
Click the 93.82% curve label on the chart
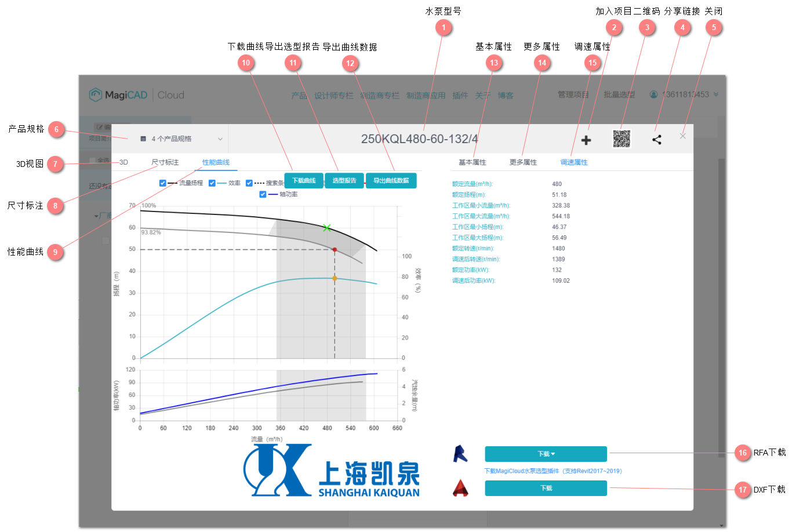(151, 232)
